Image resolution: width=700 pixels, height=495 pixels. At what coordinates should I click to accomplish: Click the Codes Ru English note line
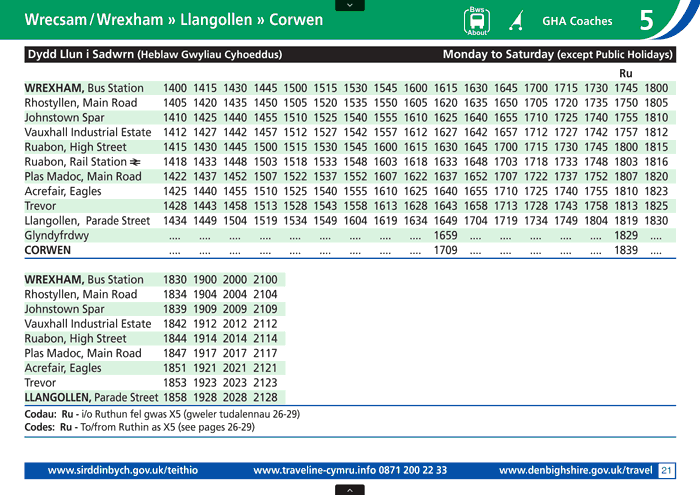[139, 427]
